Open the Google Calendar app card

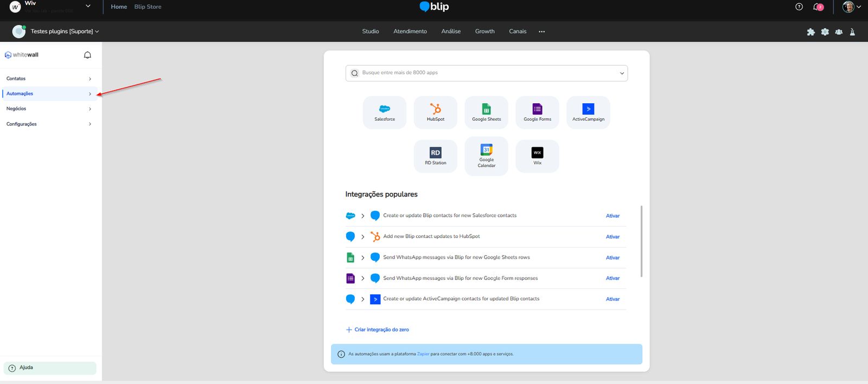487,156
